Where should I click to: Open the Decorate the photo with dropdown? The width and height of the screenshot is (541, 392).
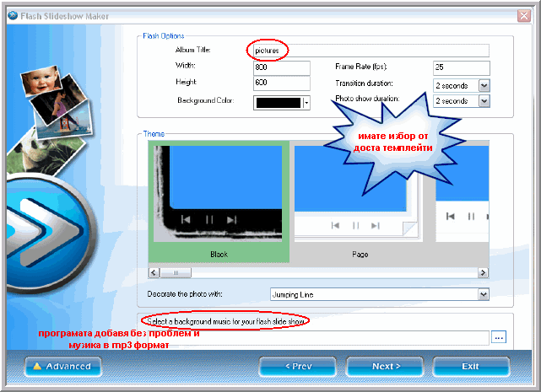pos(484,294)
